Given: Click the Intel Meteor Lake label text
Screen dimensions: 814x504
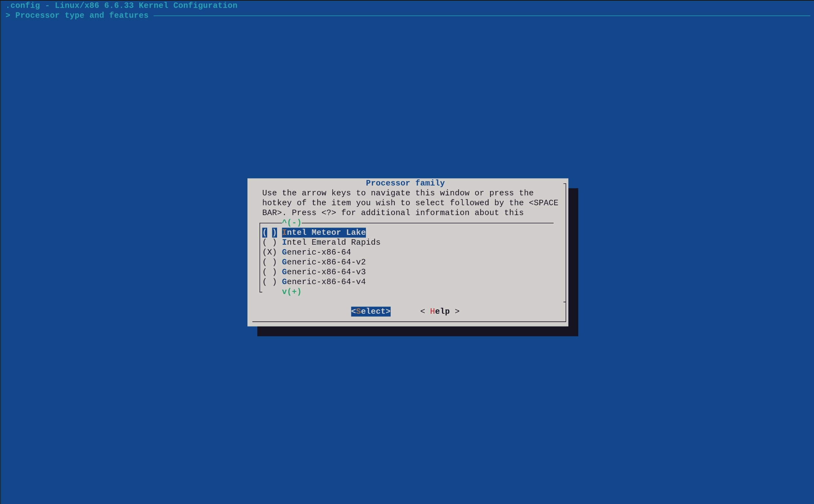Looking at the screenshot, I should coord(324,232).
